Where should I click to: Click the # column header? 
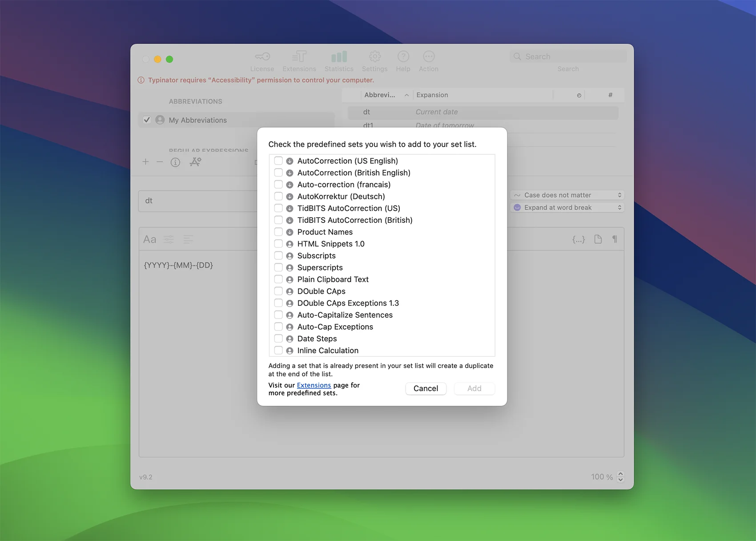click(610, 95)
